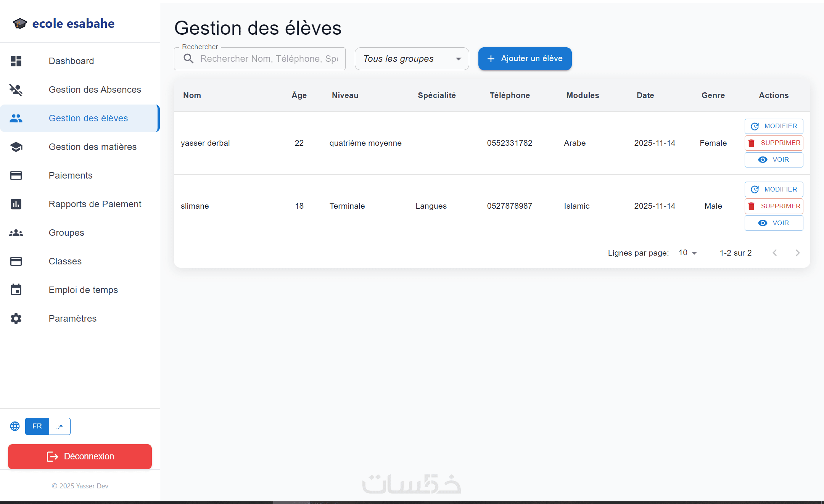824x504 pixels.
Task: Click the Emploi de temps calendar icon
Action: [16, 290]
